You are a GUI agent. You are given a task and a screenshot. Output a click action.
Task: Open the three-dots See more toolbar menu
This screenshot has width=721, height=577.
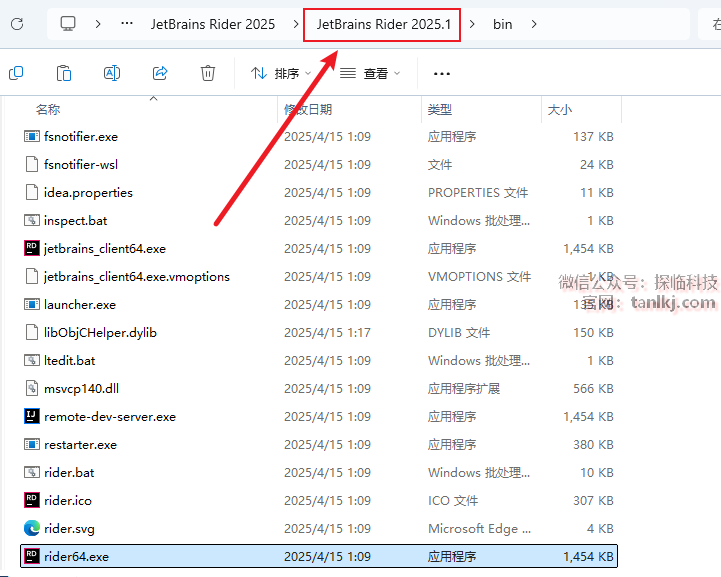(x=442, y=73)
